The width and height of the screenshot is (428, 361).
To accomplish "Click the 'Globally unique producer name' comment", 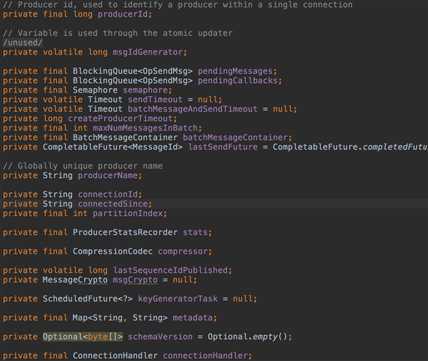I will pos(83,166).
